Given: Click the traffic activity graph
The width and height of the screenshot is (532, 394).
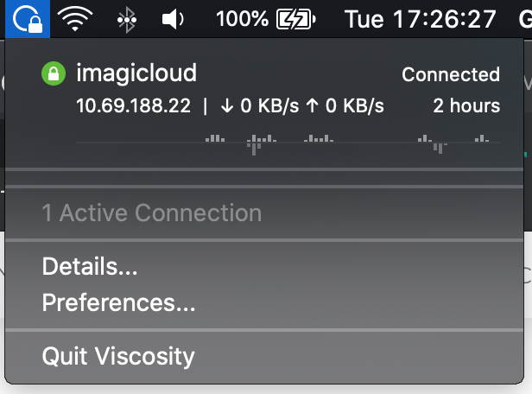Looking at the screenshot, I should pos(288,144).
